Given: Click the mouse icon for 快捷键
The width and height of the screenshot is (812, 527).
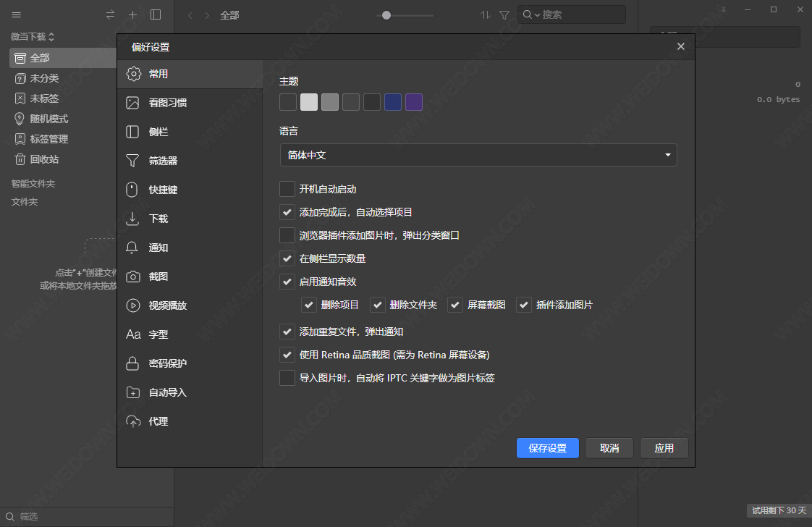Looking at the screenshot, I should [x=132, y=190].
